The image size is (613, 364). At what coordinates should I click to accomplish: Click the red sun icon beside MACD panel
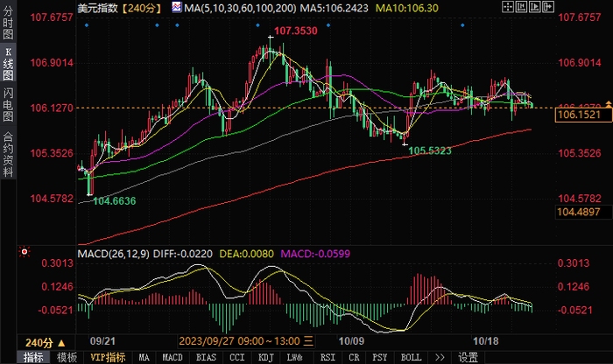[x=25, y=252]
